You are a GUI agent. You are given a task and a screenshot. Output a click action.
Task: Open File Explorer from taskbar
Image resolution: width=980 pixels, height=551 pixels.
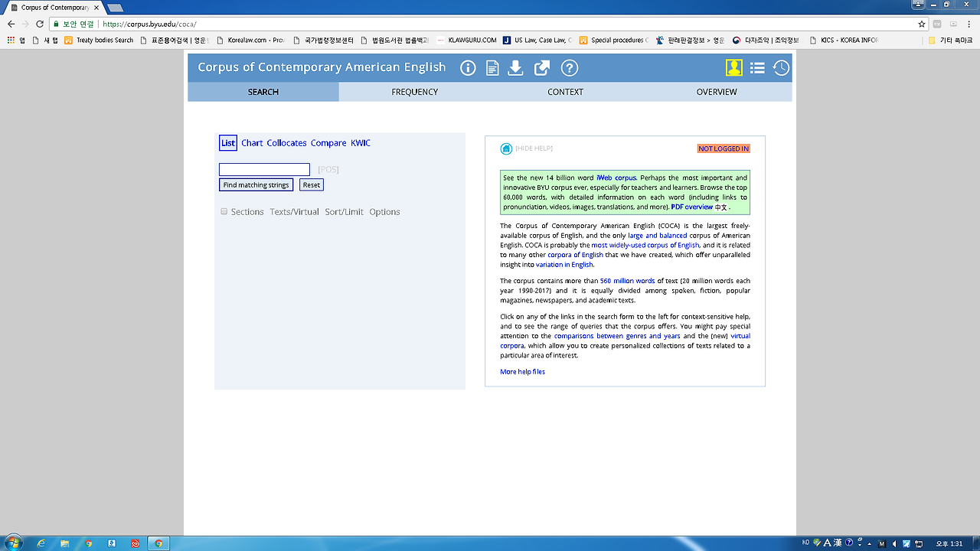pos(64,543)
